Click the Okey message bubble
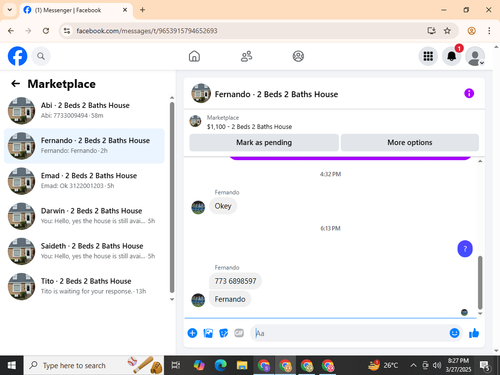 [223, 206]
